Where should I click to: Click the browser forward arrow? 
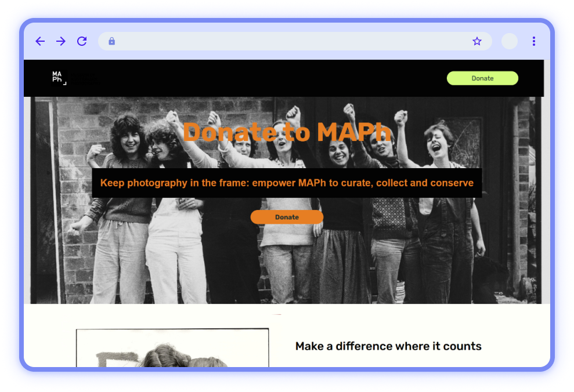point(61,41)
